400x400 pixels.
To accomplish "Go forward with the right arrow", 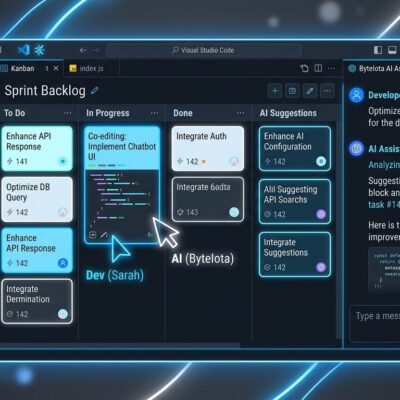I will click(x=96, y=50).
